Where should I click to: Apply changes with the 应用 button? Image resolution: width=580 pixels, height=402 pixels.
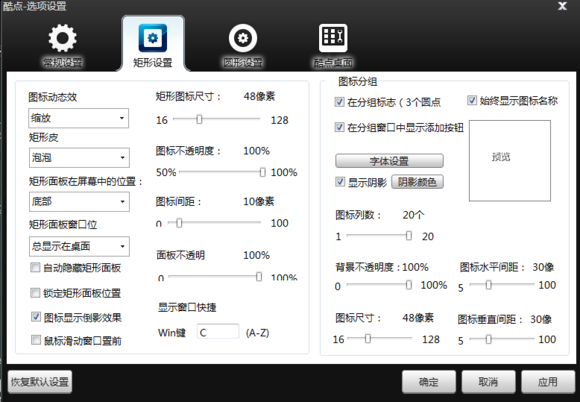(548, 382)
